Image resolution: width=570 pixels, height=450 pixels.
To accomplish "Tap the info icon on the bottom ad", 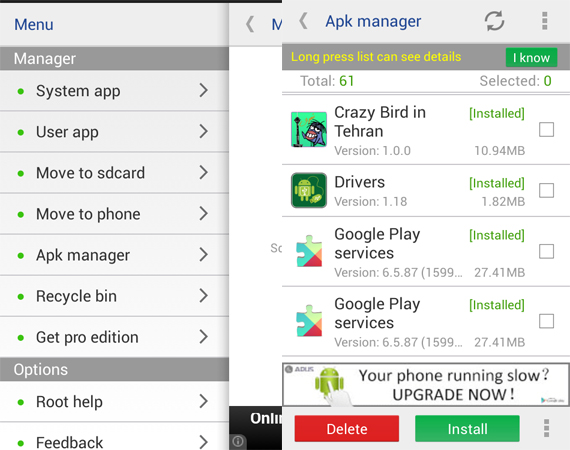I will (238, 441).
